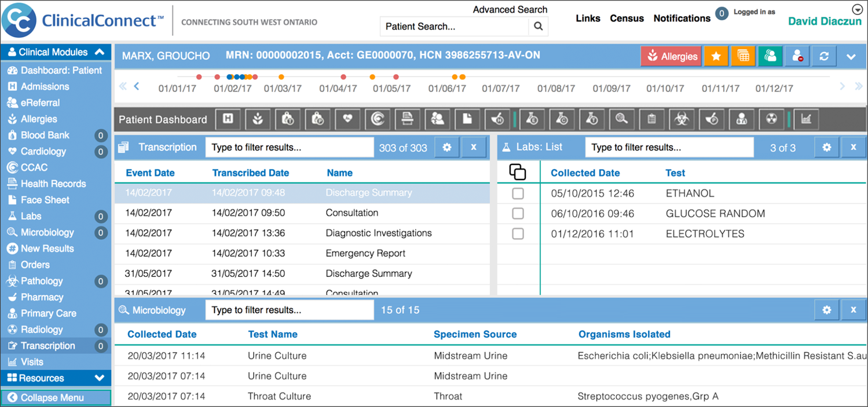Viewport: 868px width, 407px height.
Task: Go to previous timeline period single arrow
Action: 137,86
